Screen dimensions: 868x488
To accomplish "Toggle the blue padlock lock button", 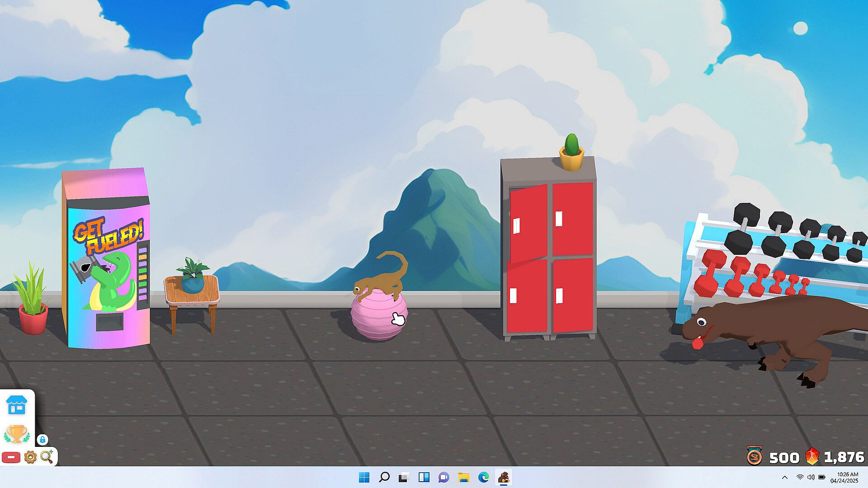I will pos(42,439).
